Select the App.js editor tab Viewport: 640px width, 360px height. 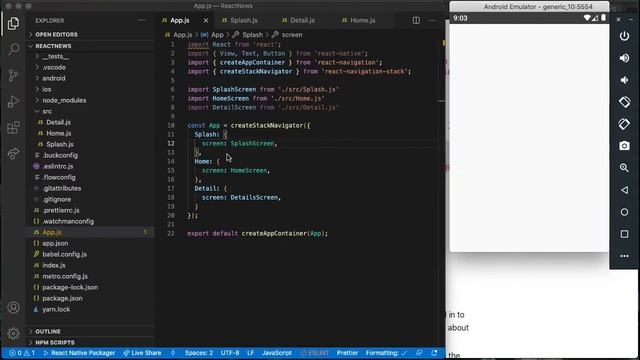(x=180, y=20)
